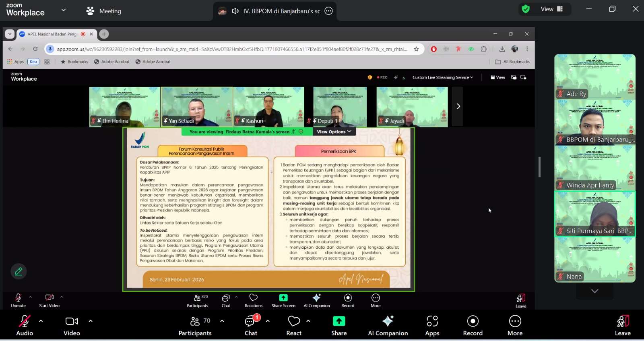The height and width of the screenshot is (341, 644).
Task: Open the React emoji menu
Action: click(294, 326)
